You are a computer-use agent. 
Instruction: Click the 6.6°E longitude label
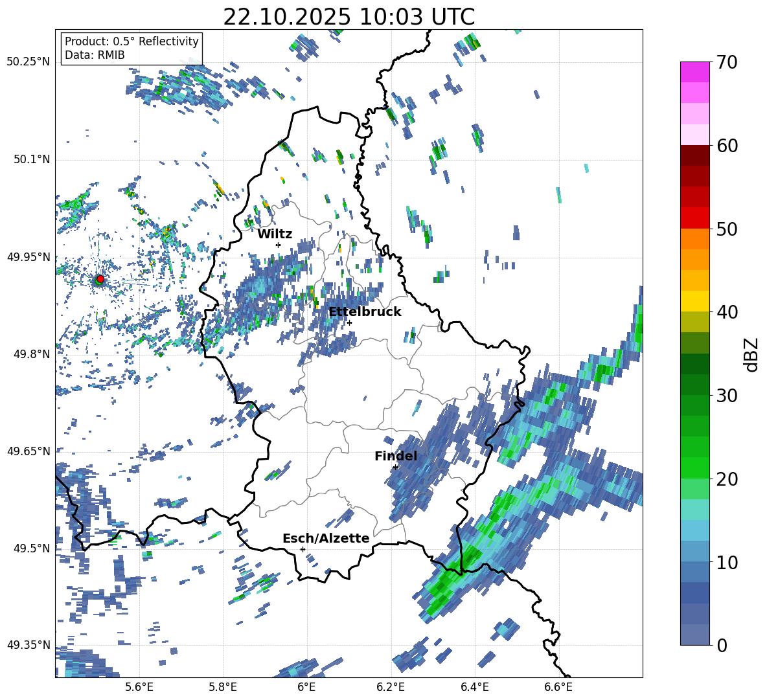coord(558,688)
